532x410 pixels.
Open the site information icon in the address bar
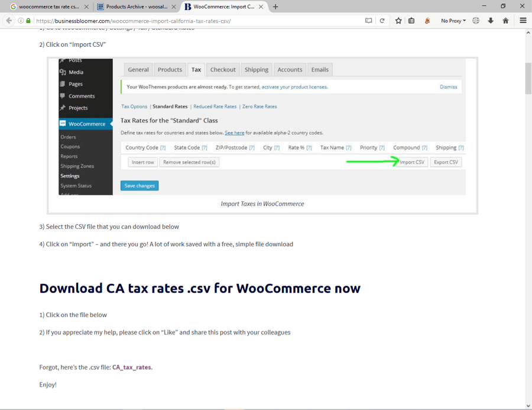coord(21,21)
